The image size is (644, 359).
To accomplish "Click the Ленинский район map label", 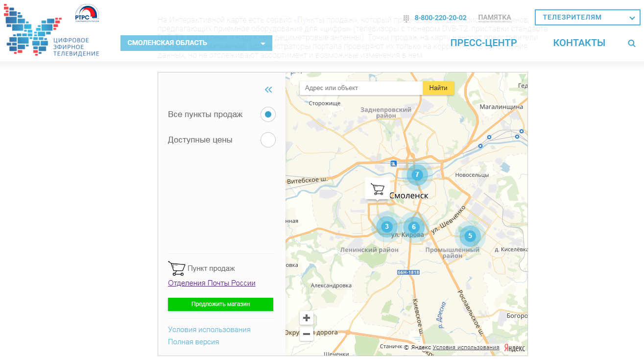I will (369, 250).
